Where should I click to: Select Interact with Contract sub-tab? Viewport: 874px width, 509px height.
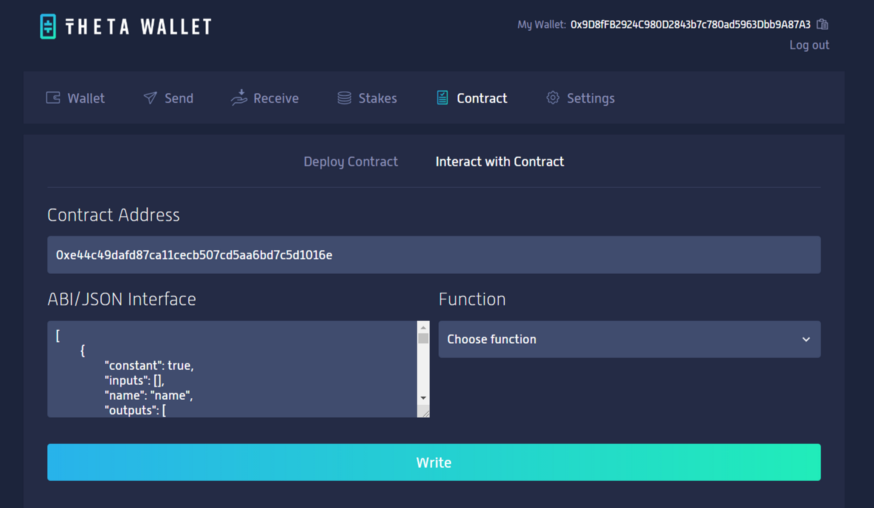click(499, 162)
